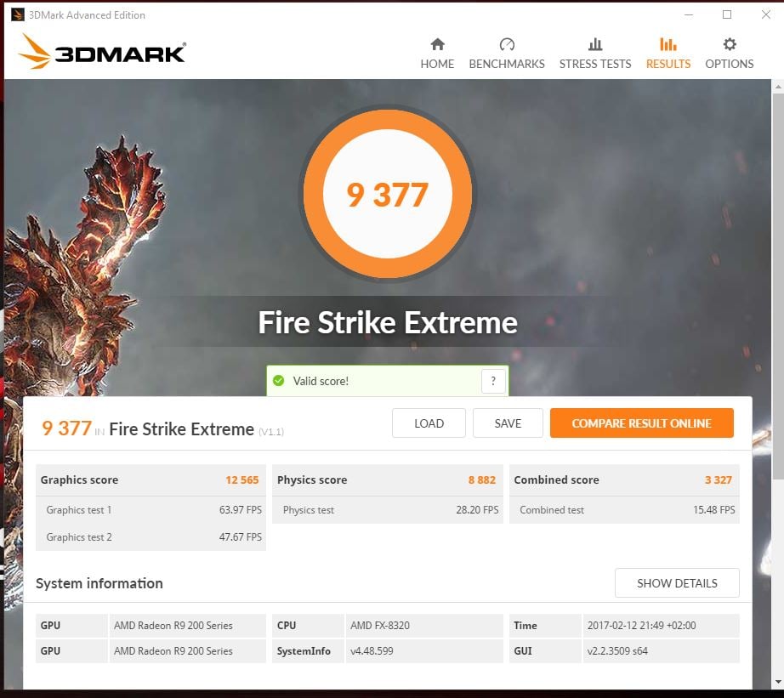
Task: Click Physics test value 28.20 FPS
Action: [477, 510]
